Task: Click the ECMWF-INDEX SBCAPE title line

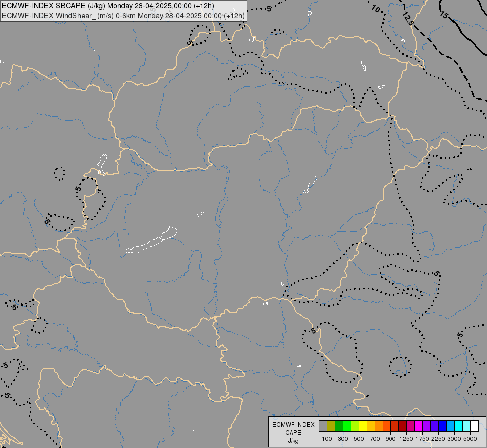Action: pyautogui.click(x=108, y=6)
